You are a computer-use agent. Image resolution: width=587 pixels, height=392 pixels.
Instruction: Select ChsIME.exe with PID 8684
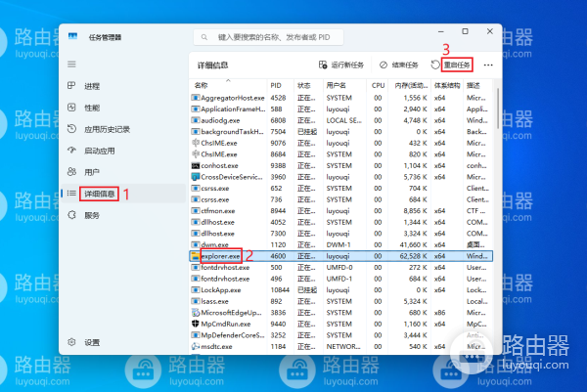pyautogui.click(x=340, y=154)
